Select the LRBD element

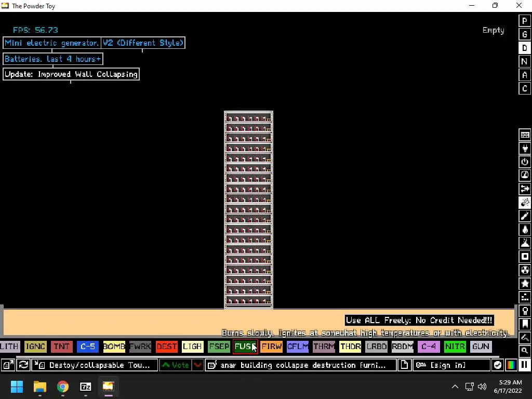[x=376, y=347]
